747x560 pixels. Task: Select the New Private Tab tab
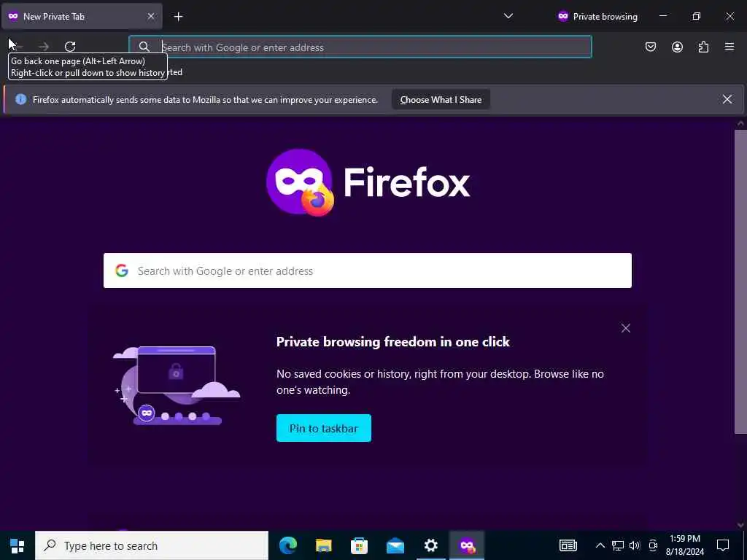coord(81,17)
